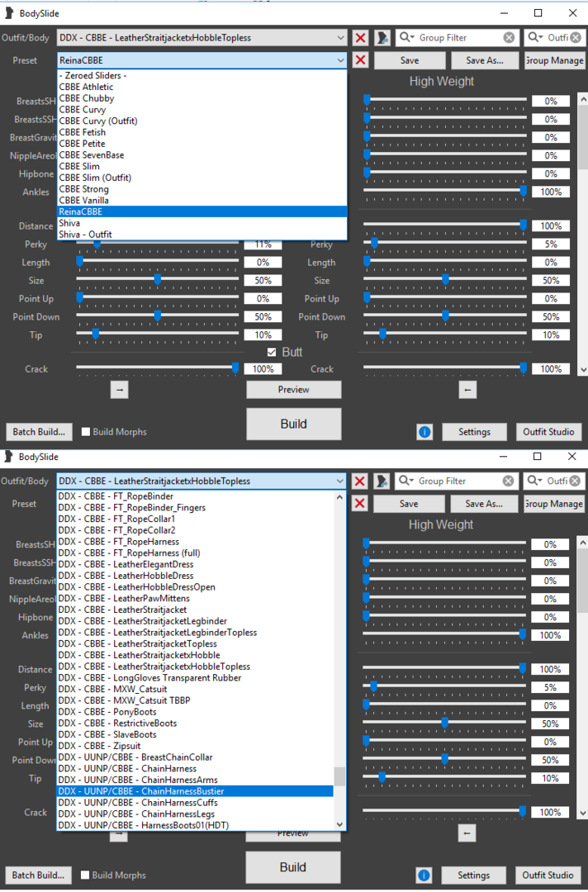Click Group Filter search magnifier in top window
This screenshot has height=892, width=588.
click(406, 37)
